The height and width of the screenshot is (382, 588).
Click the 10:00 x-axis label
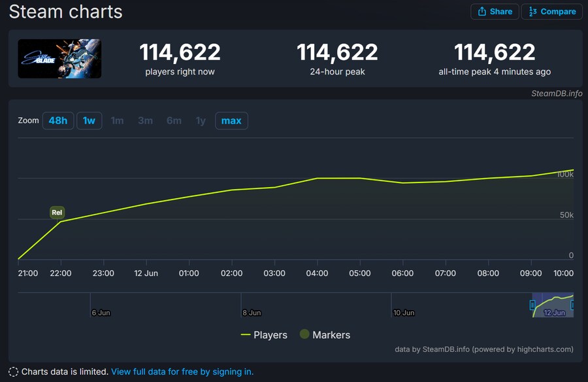563,273
